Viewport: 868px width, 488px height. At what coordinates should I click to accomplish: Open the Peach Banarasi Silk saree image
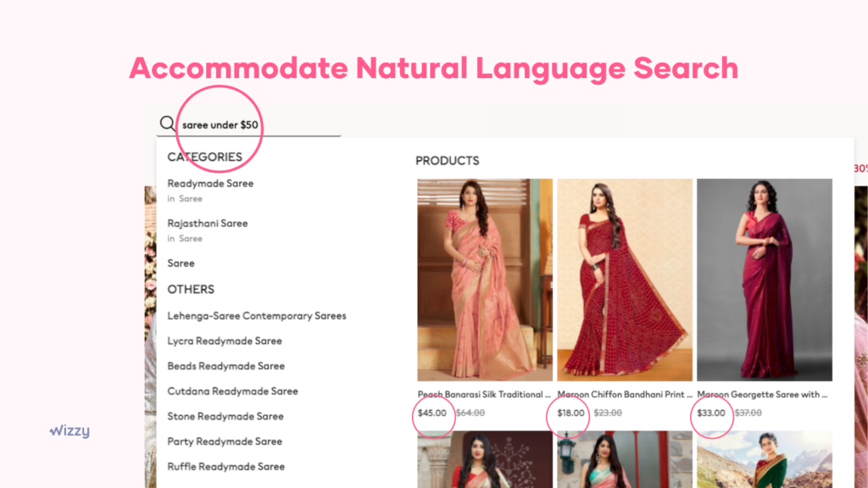(485, 280)
